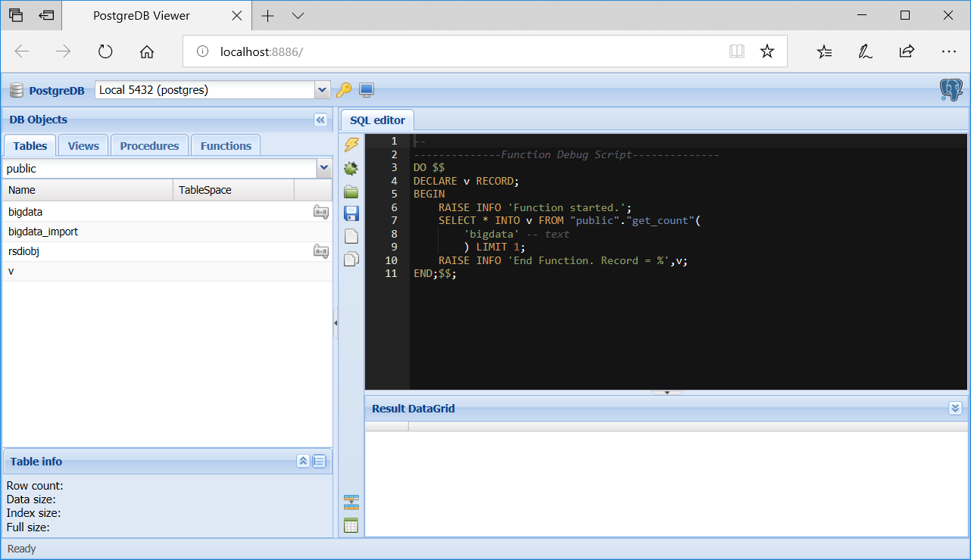Click the database cylinder icon beside PostgreDB
The width and height of the screenshot is (971, 560).
[x=17, y=91]
